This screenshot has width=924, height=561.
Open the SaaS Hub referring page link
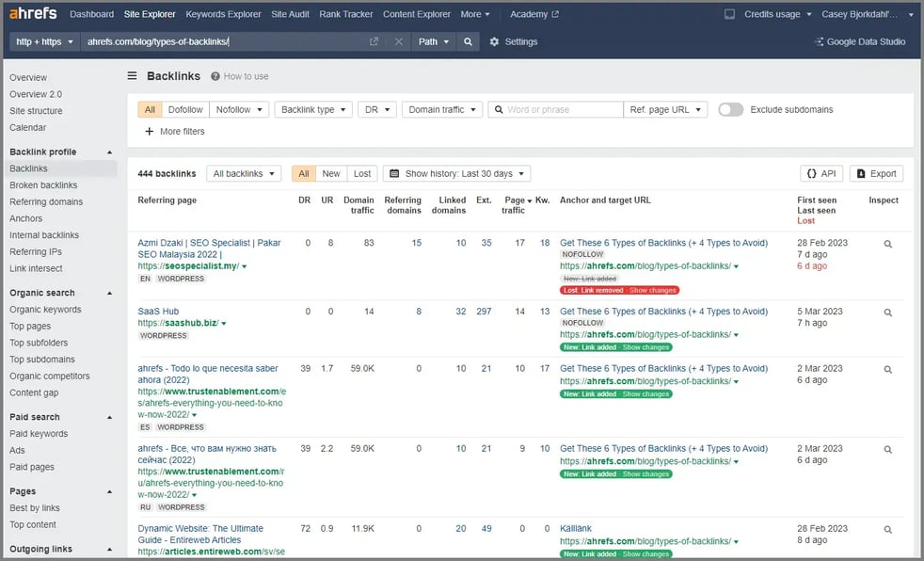pyautogui.click(x=158, y=312)
